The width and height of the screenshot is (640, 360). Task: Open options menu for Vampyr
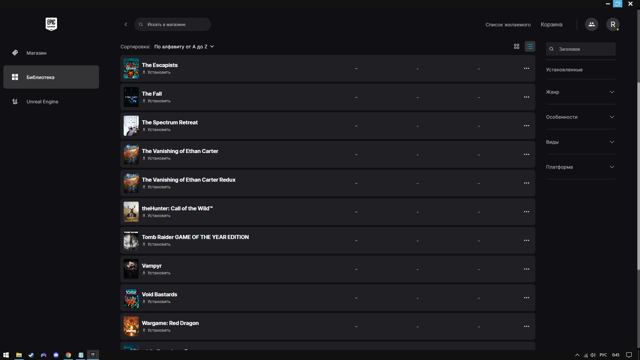pyautogui.click(x=527, y=269)
